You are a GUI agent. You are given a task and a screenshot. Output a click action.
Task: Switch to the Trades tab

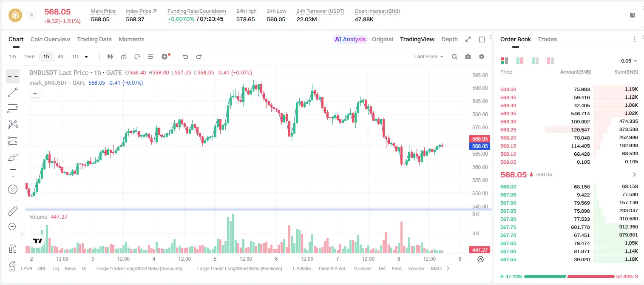click(548, 39)
